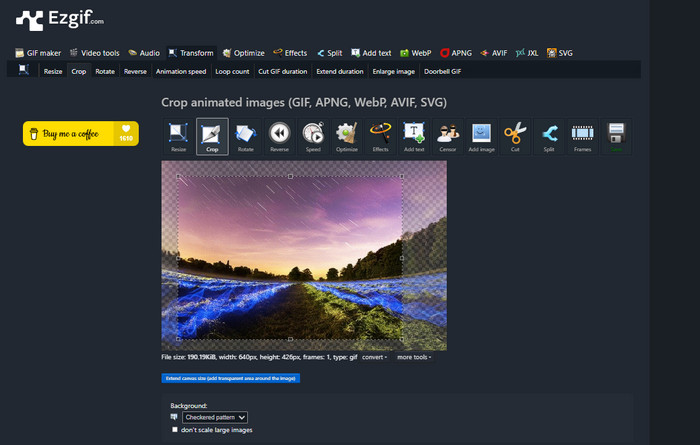Select the Frames filmstrip tool icon

click(583, 137)
